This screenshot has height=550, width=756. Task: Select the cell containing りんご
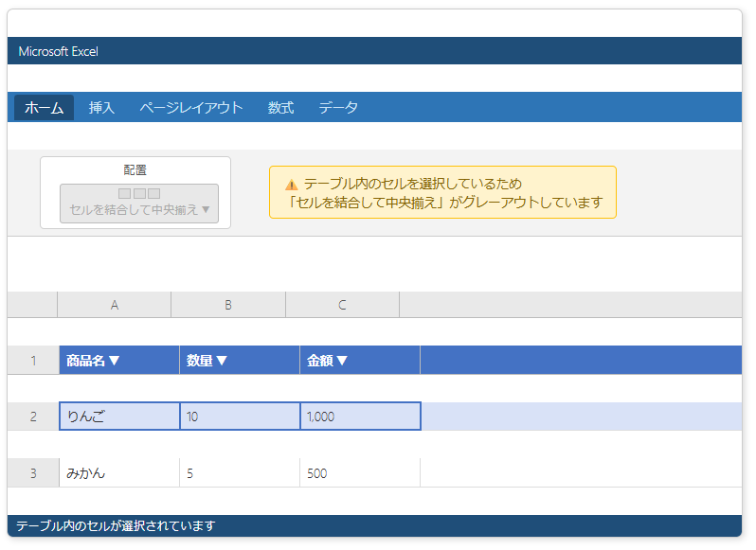(x=119, y=417)
